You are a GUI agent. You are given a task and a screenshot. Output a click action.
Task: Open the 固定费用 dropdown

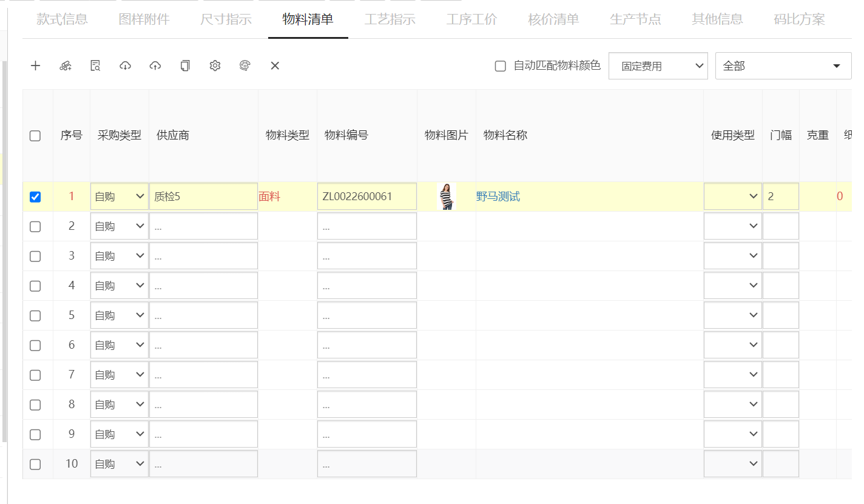[658, 66]
